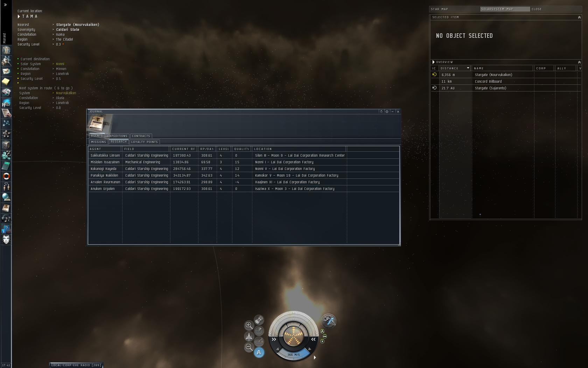588x368 pixels.
Task: Open the headphones Jukebox icon
Action: pos(6,218)
